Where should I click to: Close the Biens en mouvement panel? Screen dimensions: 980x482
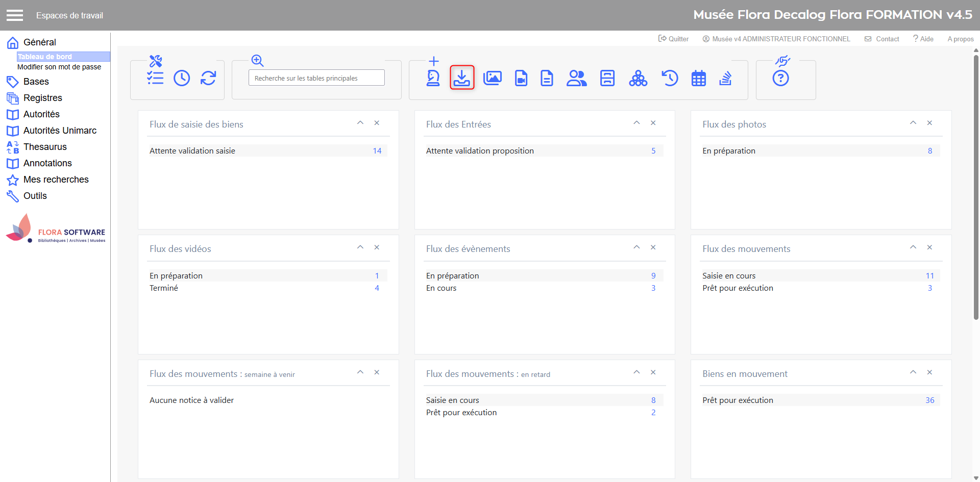tap(929, 372)
